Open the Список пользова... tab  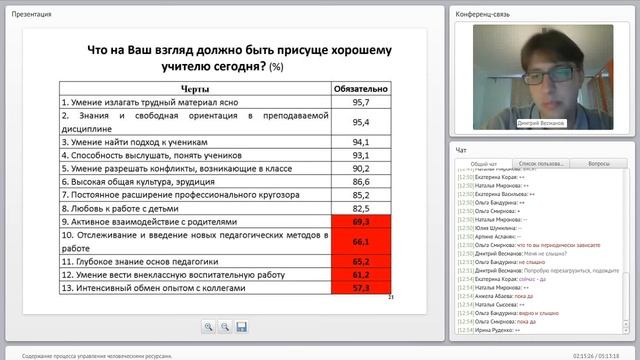click(541, 164)
